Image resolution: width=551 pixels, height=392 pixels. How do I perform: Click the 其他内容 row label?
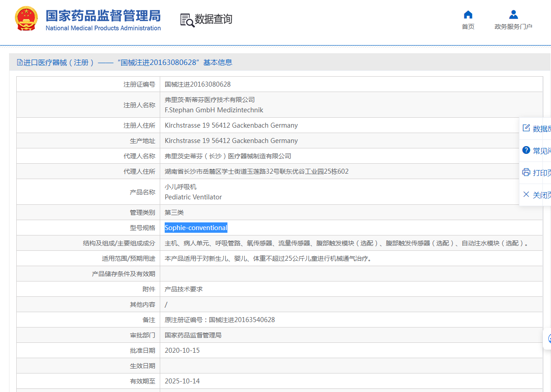143,304
